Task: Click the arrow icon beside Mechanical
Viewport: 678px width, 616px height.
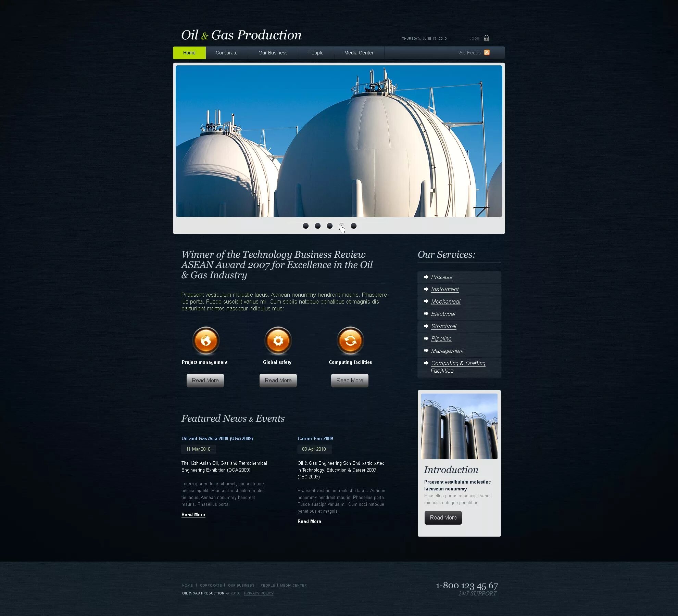Action: point(426,301)
